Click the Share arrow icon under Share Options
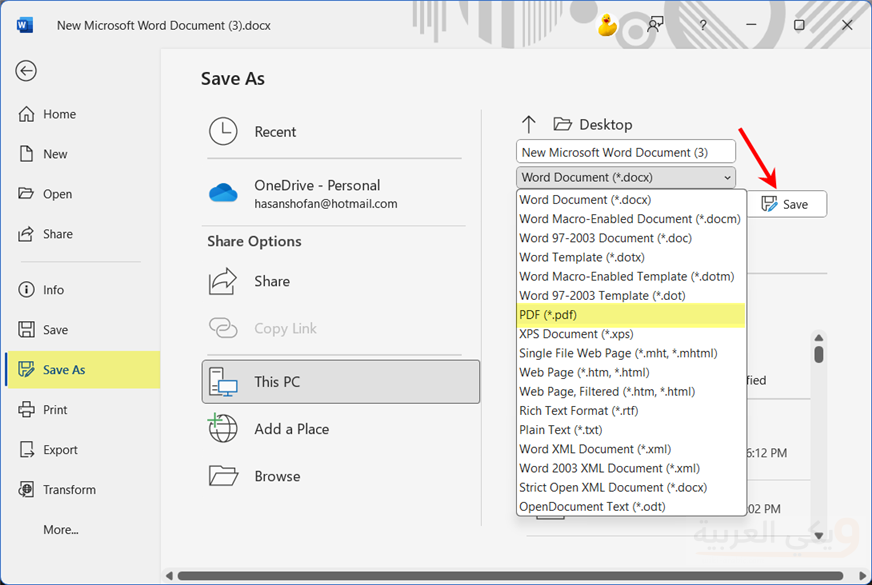This screenshot has width=872, height=585. click(223, 281)
